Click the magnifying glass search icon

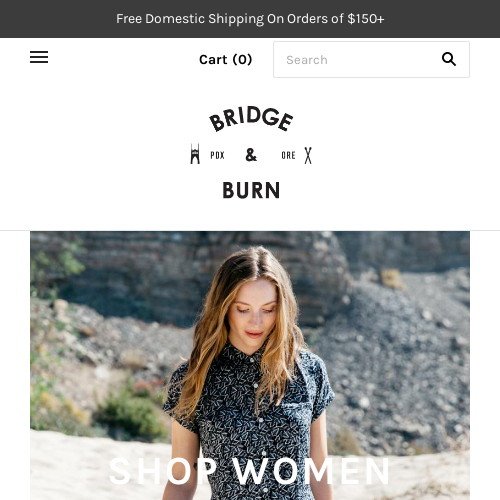coord(449,59)
